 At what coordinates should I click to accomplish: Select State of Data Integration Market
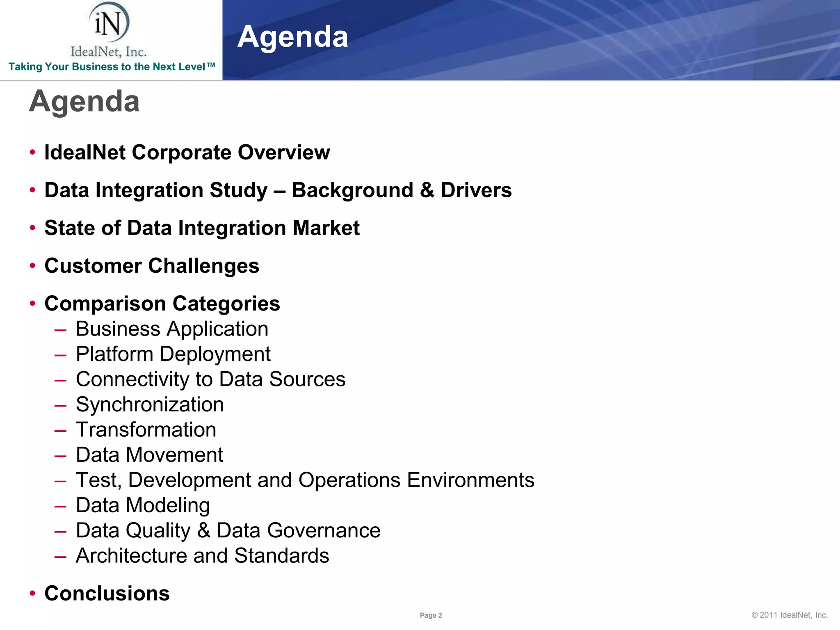[x=202, y=228]
